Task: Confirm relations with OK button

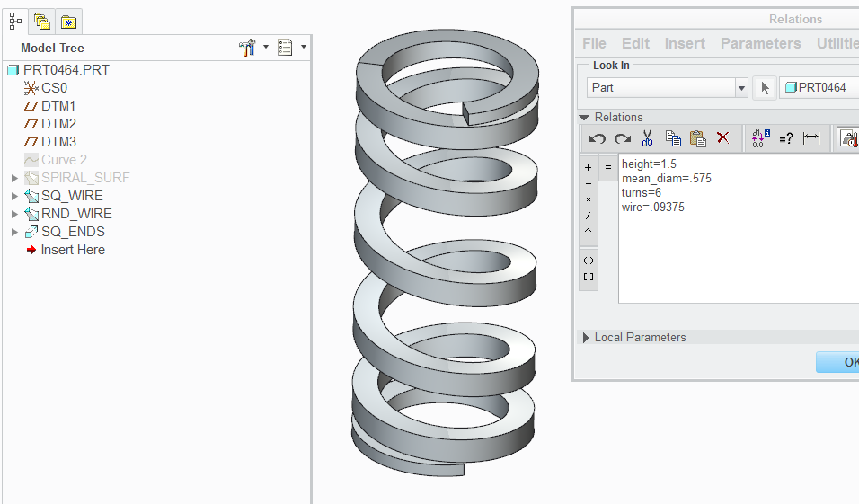Action: click(838, 362)
